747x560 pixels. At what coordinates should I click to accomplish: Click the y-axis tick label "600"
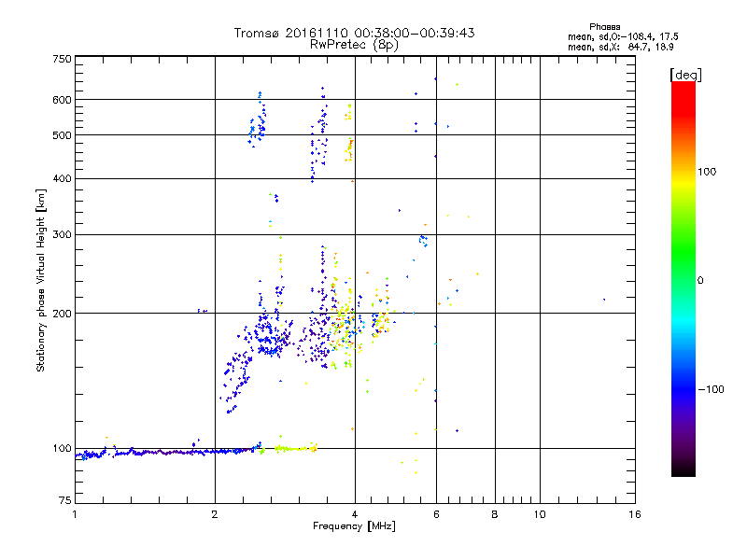point(62,100)
